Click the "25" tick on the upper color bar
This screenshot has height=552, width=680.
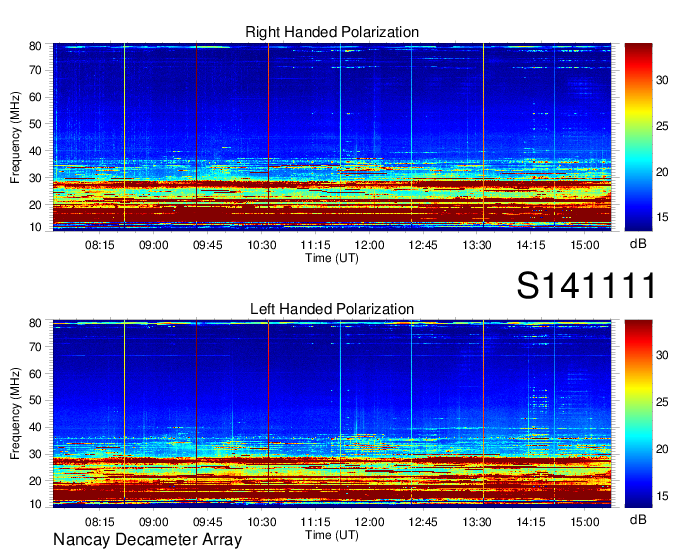tap(662, 126)
